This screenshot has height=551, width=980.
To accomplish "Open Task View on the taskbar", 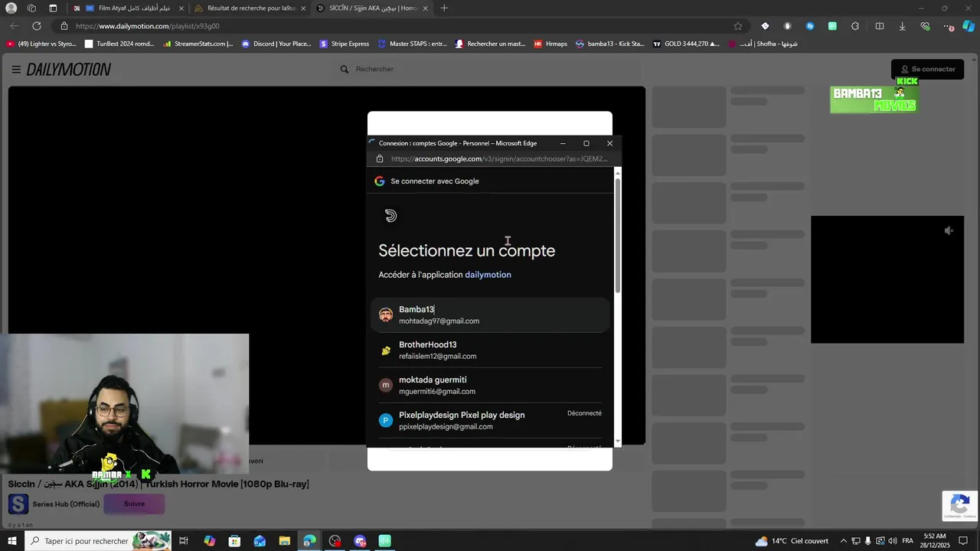I will point(184,541).
